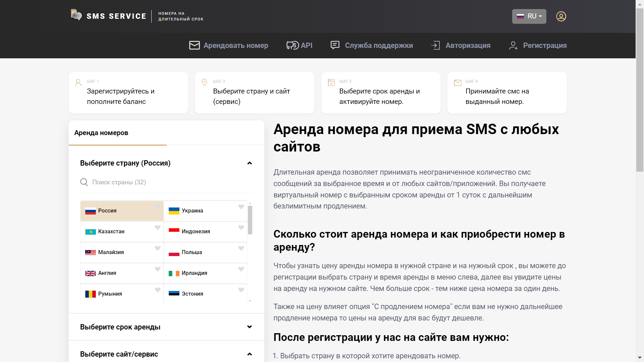Click the envelope icon for renting number
Screen dimensions: 644x362
194,45
